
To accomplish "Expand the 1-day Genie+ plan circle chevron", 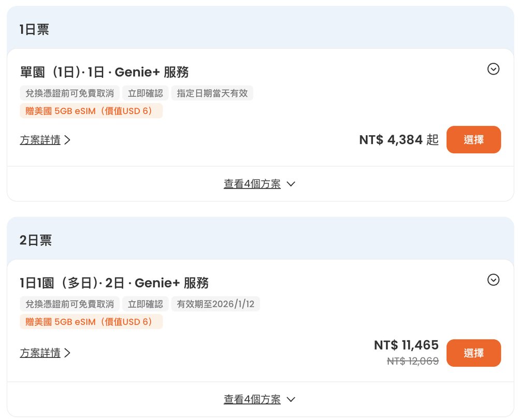I will pyautogui.click(x=493, y=69).
